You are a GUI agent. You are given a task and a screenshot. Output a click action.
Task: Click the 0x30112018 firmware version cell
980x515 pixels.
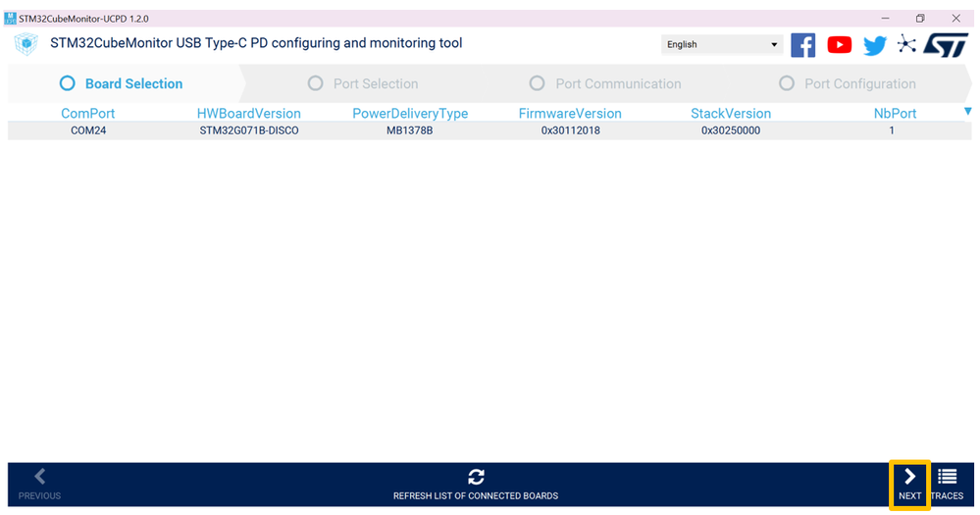[570, 130]
